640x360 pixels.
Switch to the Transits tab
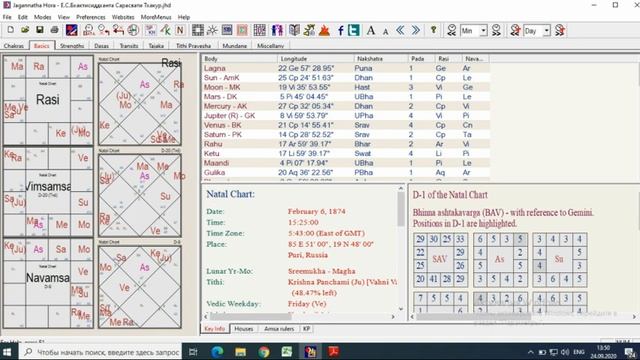pos(129,46)
